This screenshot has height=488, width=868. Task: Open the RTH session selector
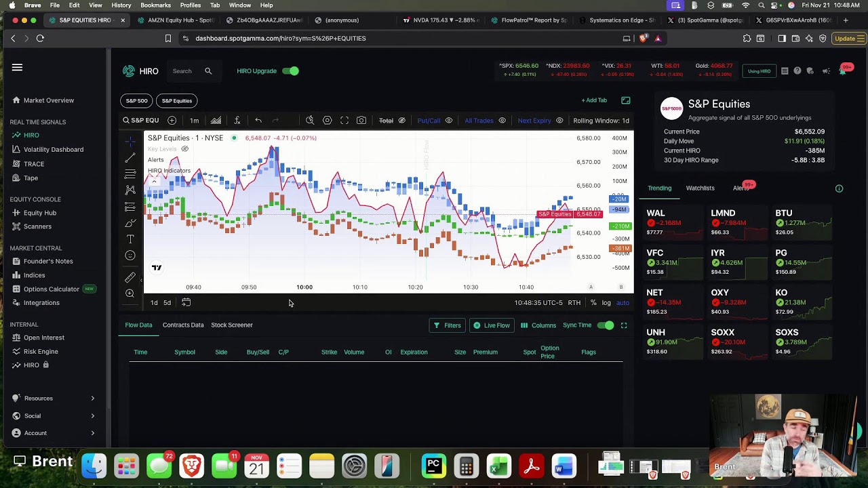click(574, 303)
